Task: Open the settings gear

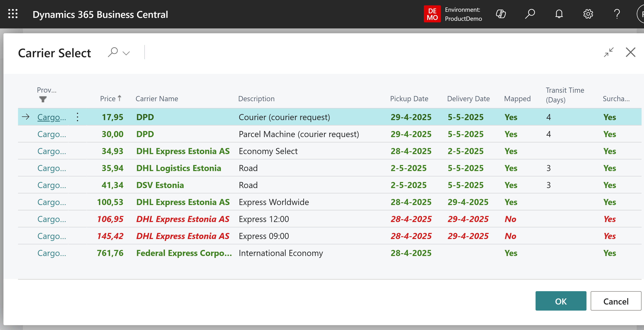Action: [x=588, y=14]
